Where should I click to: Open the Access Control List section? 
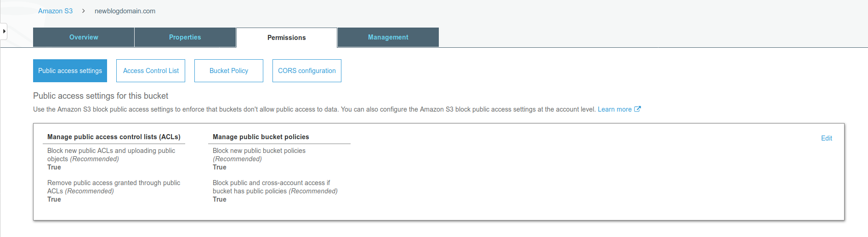point(151,71)
